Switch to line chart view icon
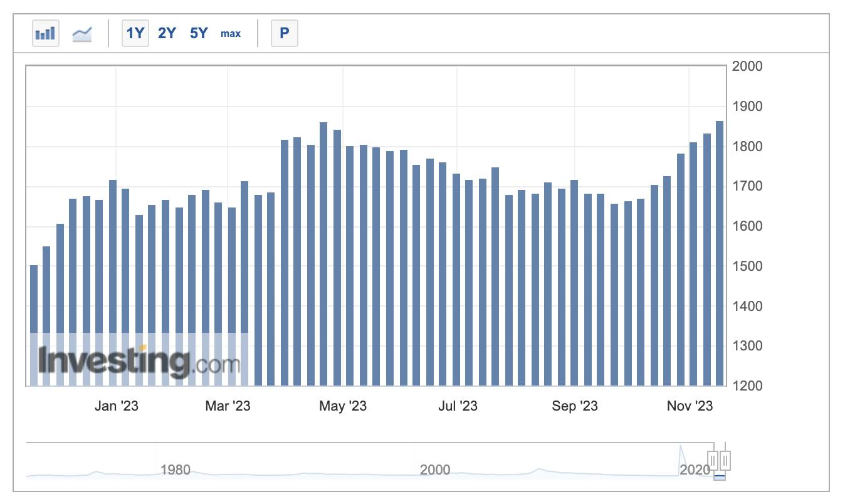 pos(82,33)
